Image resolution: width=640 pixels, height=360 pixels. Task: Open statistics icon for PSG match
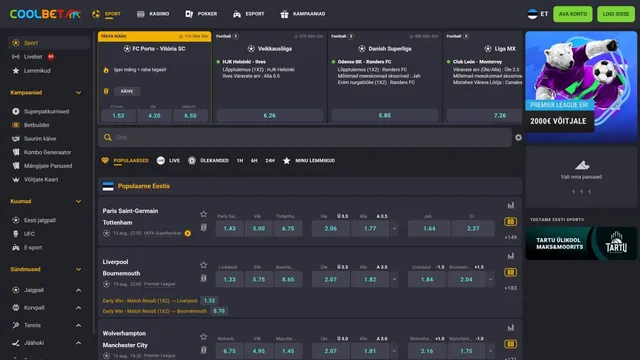(x=511, y=205)
